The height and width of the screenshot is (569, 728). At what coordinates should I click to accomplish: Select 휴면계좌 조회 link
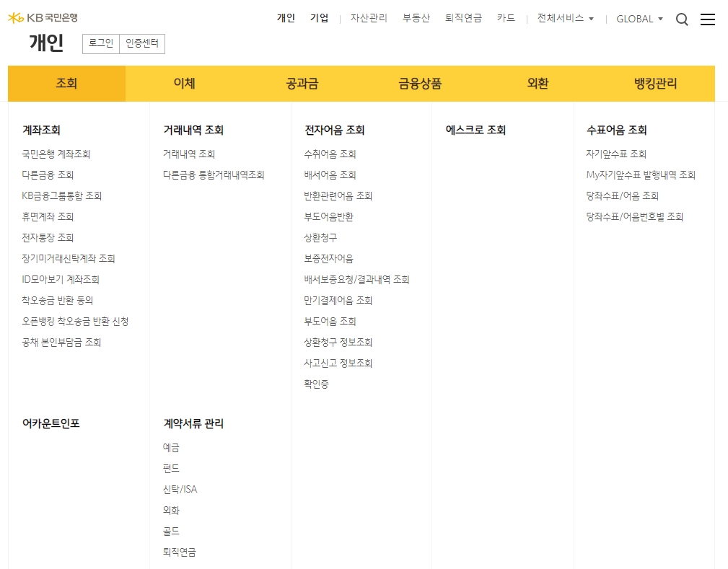pos(47,216)
